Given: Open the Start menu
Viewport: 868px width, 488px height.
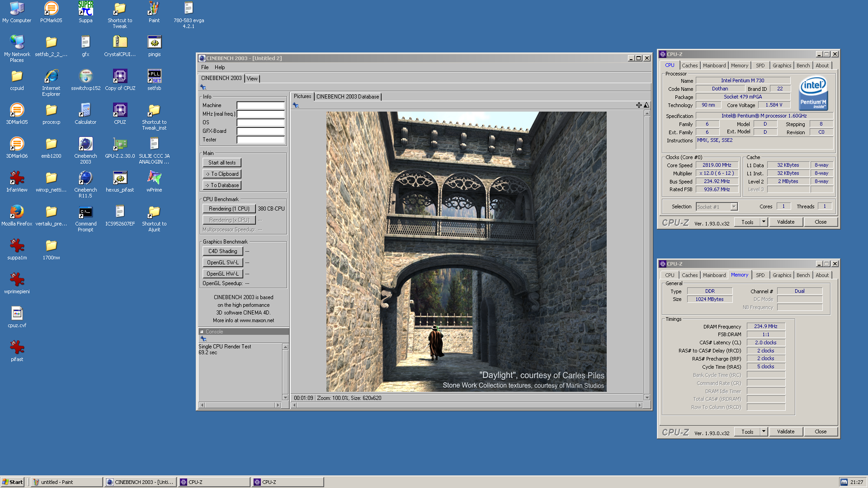Looking at the screenshot, I should point(13,482).
